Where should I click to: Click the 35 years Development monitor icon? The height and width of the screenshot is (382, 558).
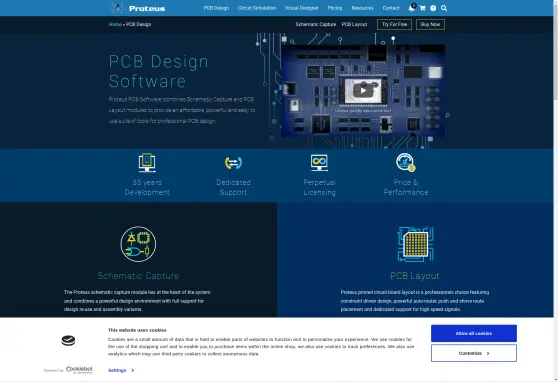(x=147, y=162)
